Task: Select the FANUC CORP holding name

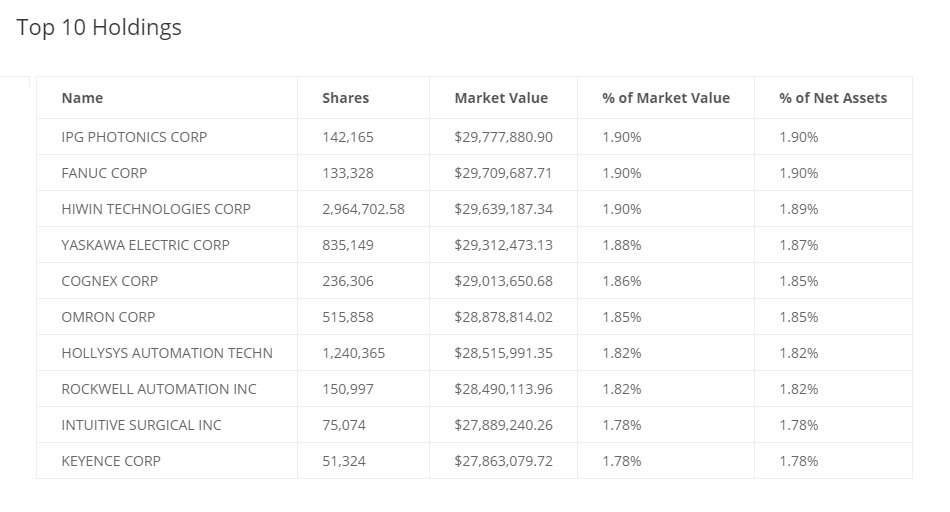Action: 104,173
